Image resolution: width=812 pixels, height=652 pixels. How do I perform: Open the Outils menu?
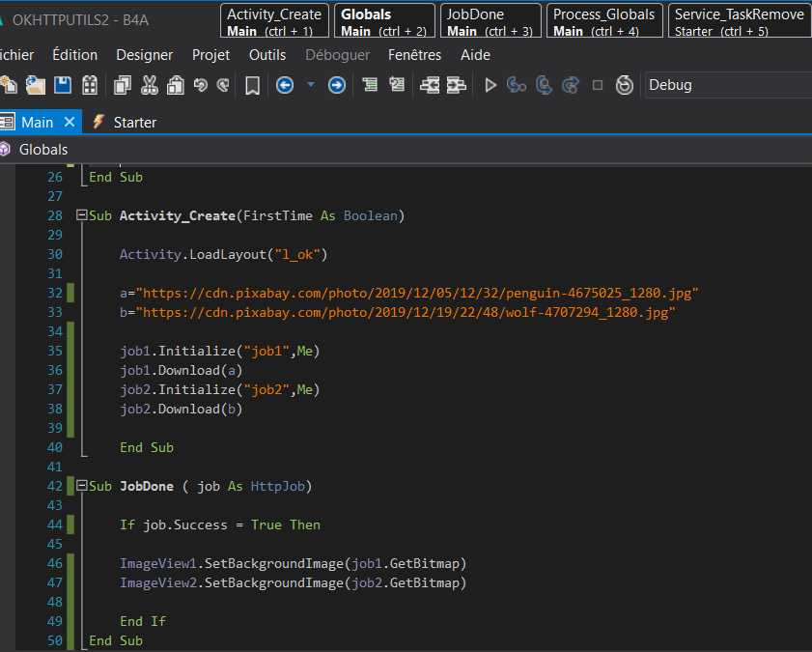click(x=267, y=55)
